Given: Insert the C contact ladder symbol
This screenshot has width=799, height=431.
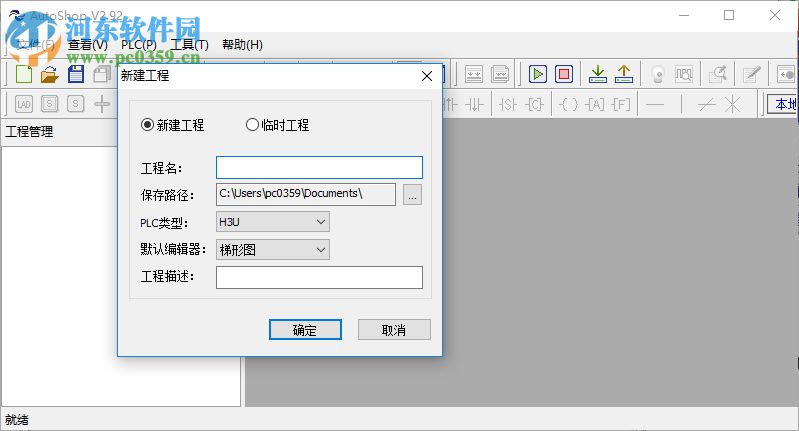Looking at the screenshot, I should tap(534, 105).
